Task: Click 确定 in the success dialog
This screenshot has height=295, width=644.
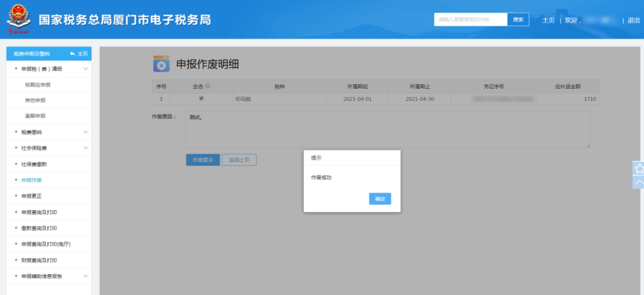Action: [x=380, y=199]
